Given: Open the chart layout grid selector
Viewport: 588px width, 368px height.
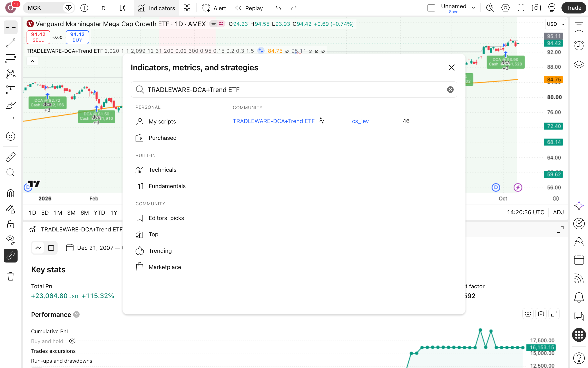Looking at the screenshot, I should tap(187, 8).
